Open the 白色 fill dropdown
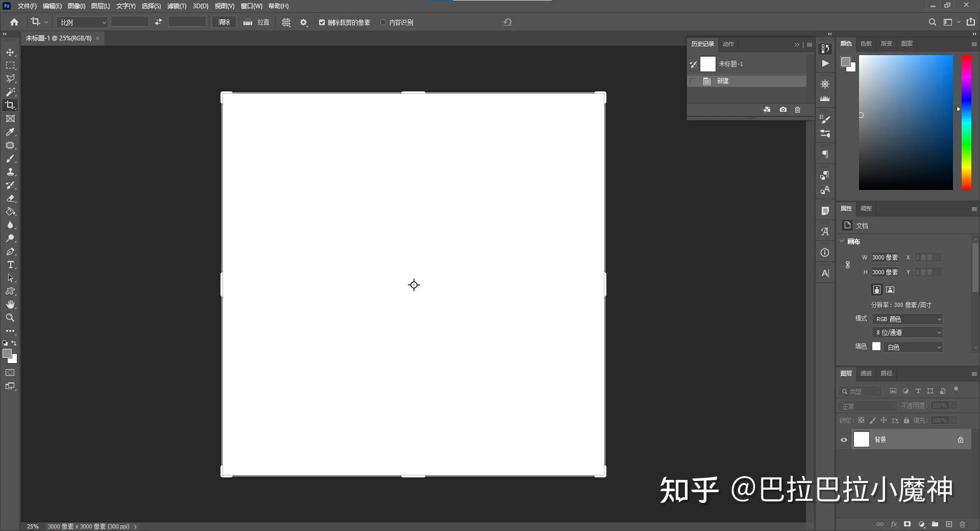980x531 pixels. (913, 347)
